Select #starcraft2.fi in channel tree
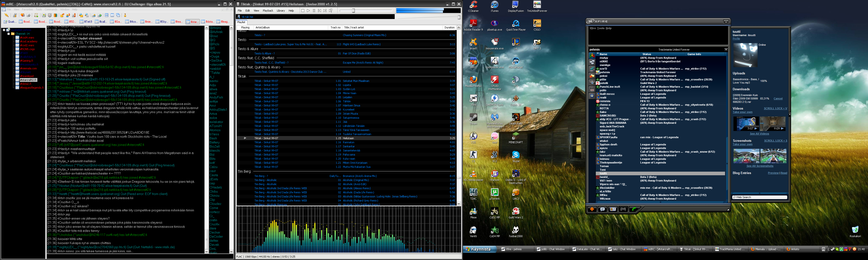 (x=28, y=80)
